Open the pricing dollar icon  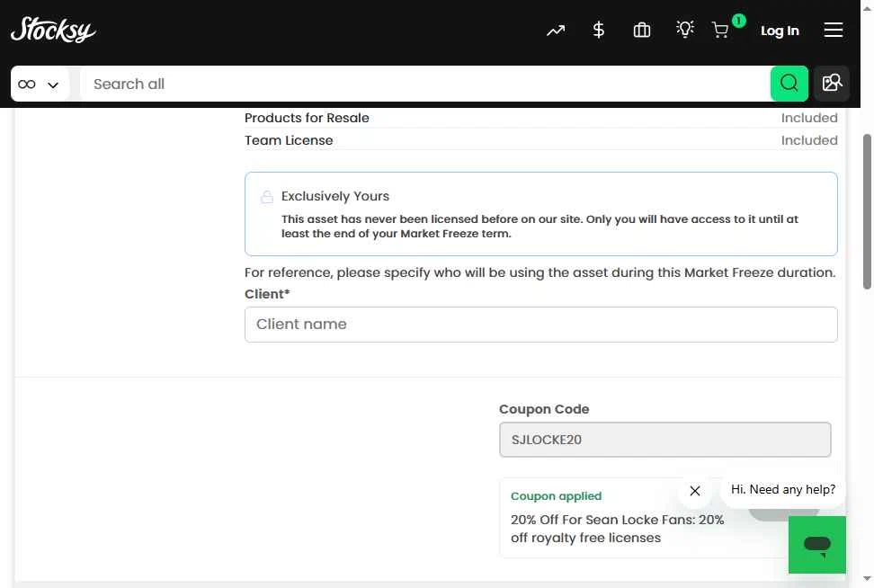pos(598,30)
